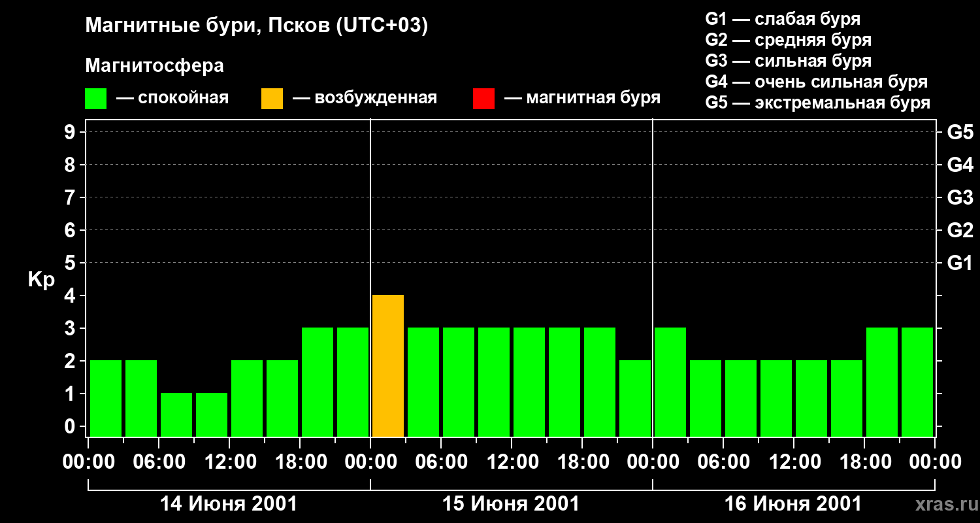
Task: Click the orange 'возбужденная' legend swatch
Action: click(x=272, y=99)
